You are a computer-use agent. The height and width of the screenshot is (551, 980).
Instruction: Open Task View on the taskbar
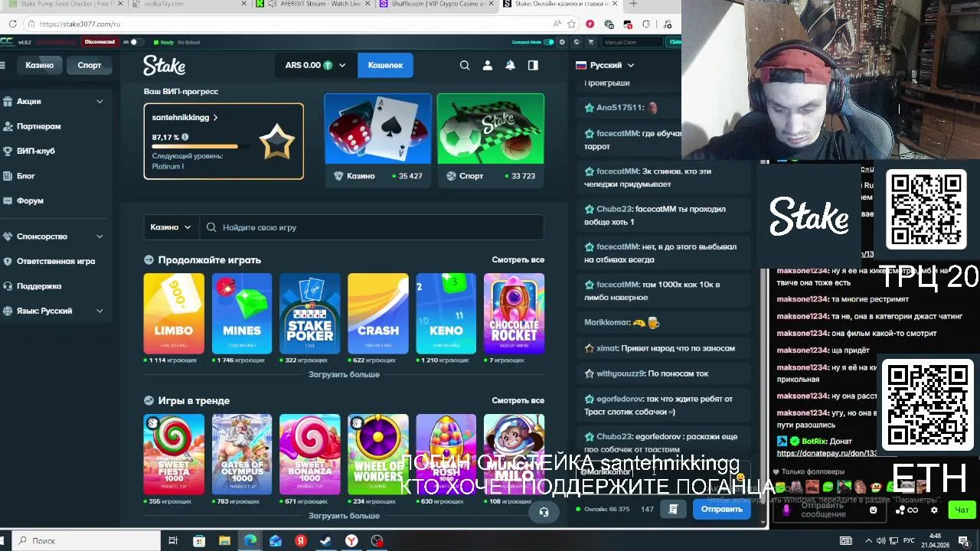pos(173,540)
